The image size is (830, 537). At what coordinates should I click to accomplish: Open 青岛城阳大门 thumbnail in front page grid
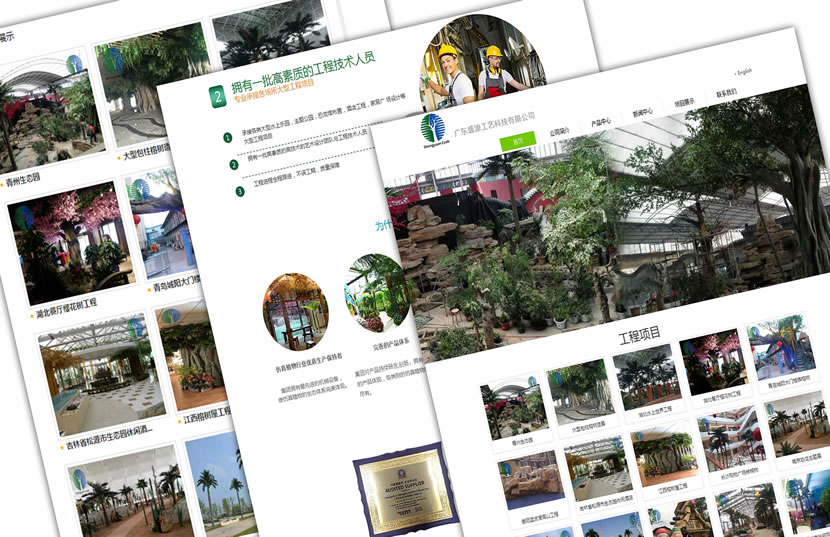coord(781,347)
